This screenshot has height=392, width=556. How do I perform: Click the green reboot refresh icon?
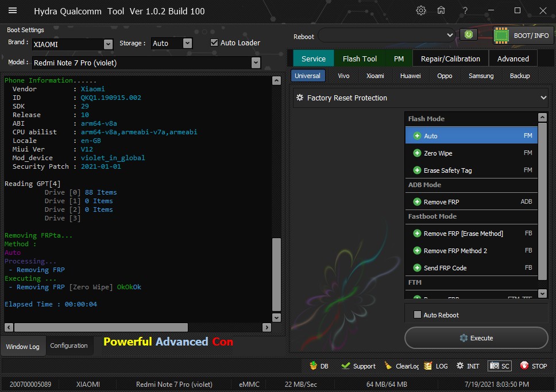pyautogui.click(x=469, y=35)
